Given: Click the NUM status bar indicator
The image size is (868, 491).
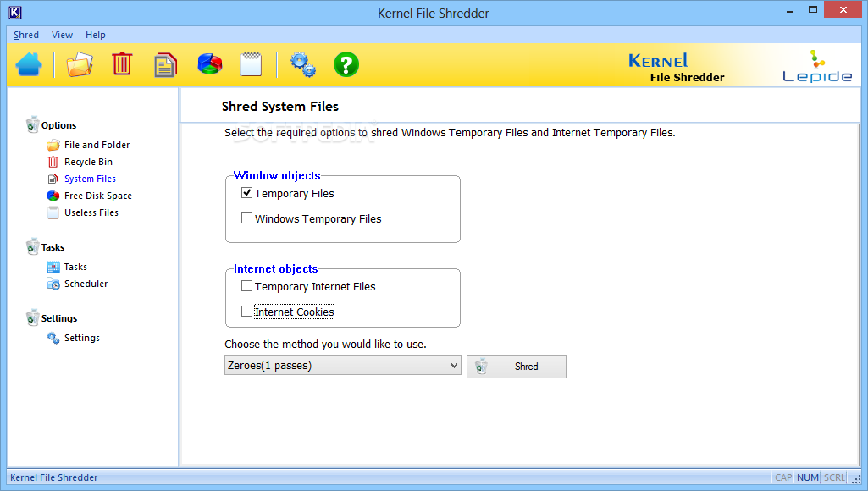Looking at the screenshot, I should tap(808, 477).
